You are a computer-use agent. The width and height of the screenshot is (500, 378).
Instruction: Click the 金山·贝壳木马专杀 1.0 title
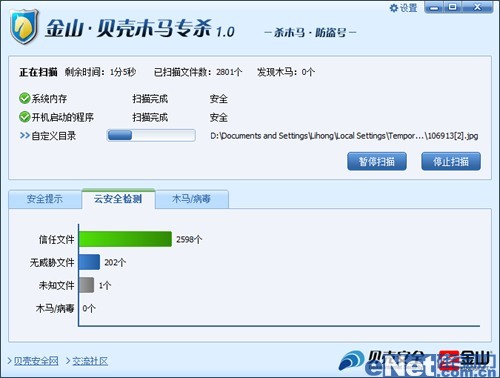(x=140, y=28)
